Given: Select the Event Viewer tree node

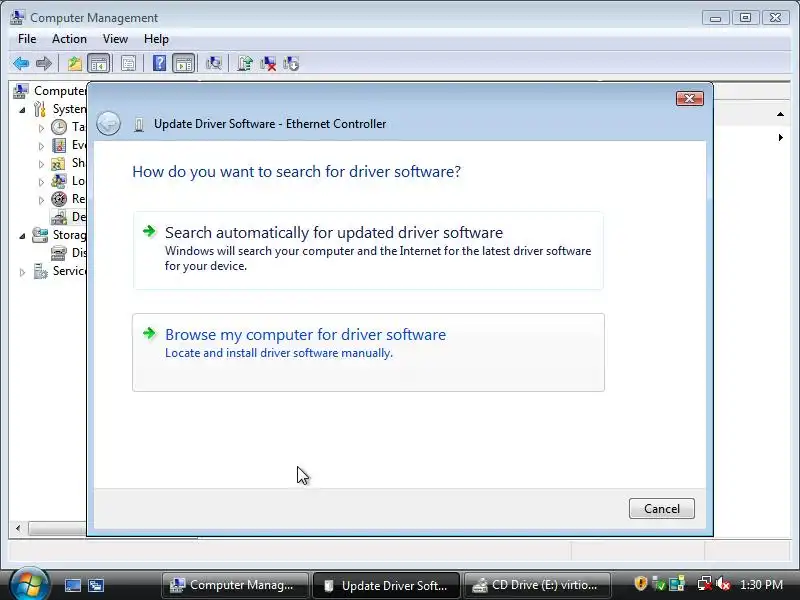Looking at the screenshot, I should tap(68, 145).
